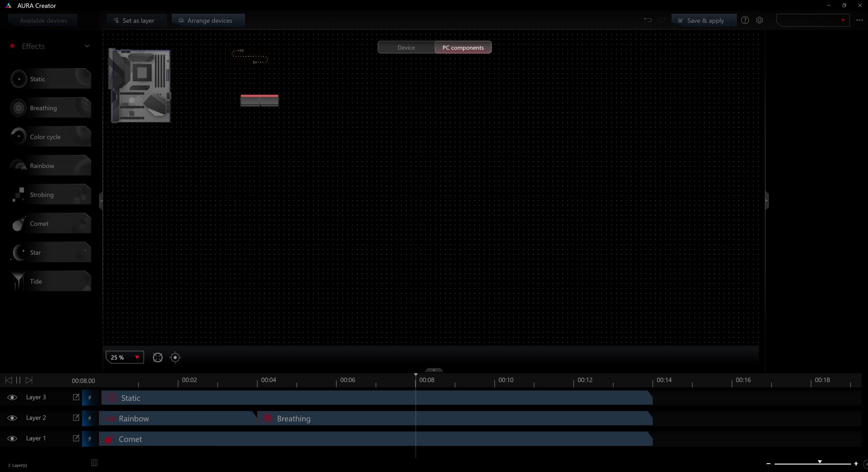Zoom out the timeline with minus
This screenshot has height=472, width=868.
click(768, 464)
